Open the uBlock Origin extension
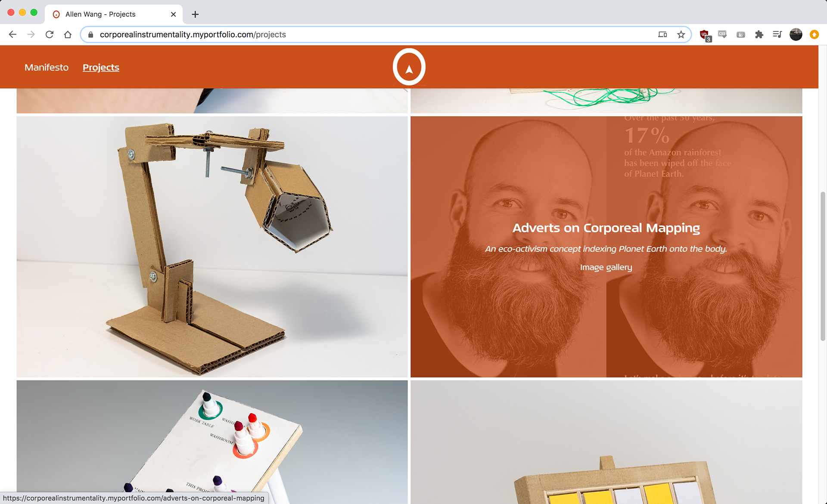The height and width of the screenshot is (504, 827). tap(705, 35)
